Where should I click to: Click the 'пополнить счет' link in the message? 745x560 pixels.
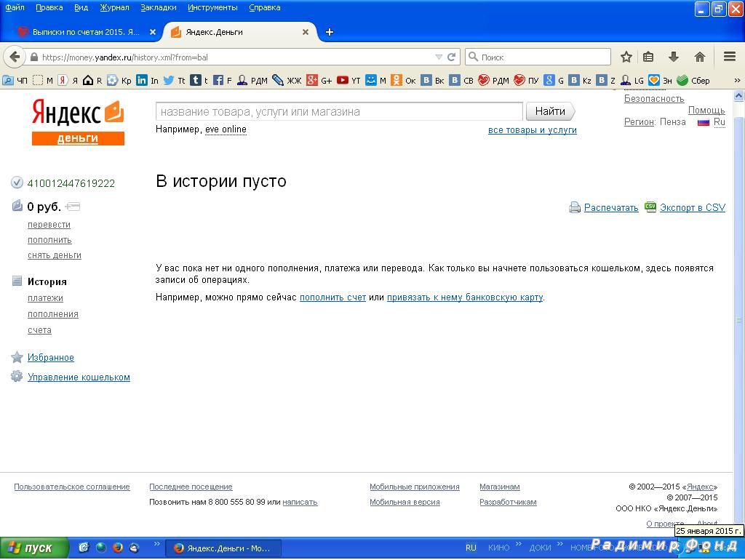[332, 297]
